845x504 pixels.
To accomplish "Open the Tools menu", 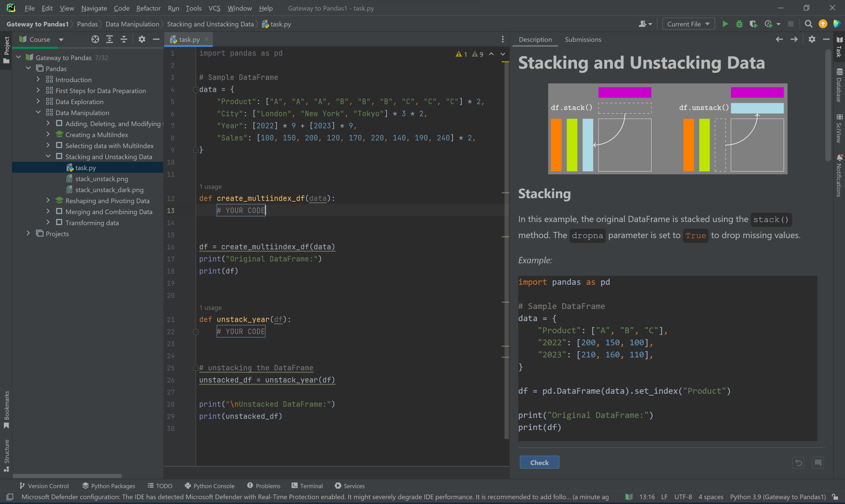I will pyautogui.click(x=193, y=8).
